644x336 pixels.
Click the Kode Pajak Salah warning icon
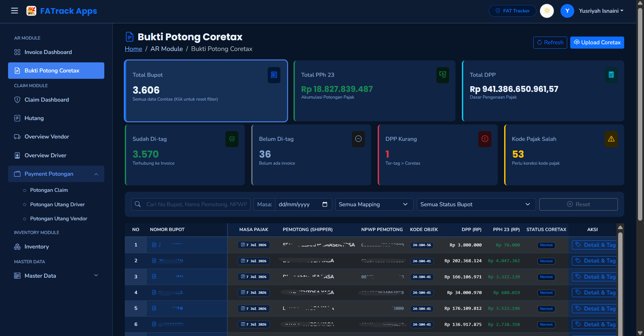[x=611, y=139]
